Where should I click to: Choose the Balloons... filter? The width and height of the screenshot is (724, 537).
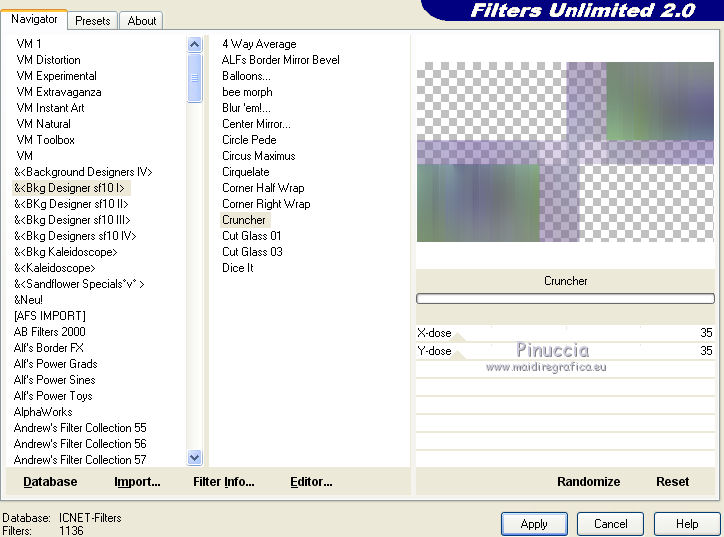246,76
